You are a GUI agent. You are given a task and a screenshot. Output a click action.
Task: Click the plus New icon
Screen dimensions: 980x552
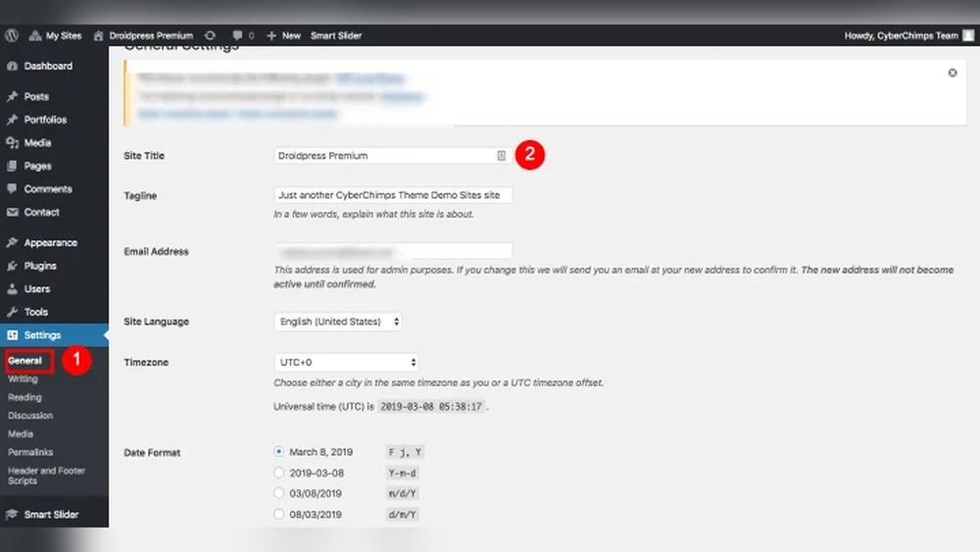271,35
